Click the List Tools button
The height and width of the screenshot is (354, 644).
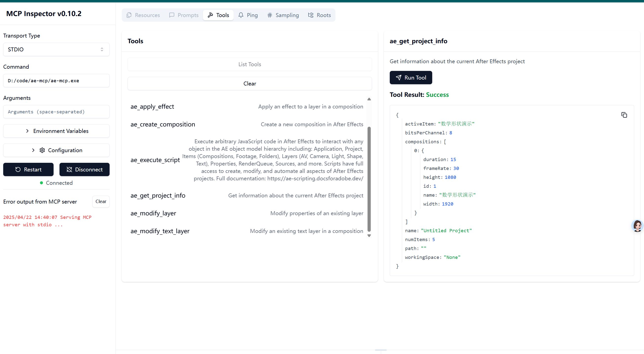point(250,64)
